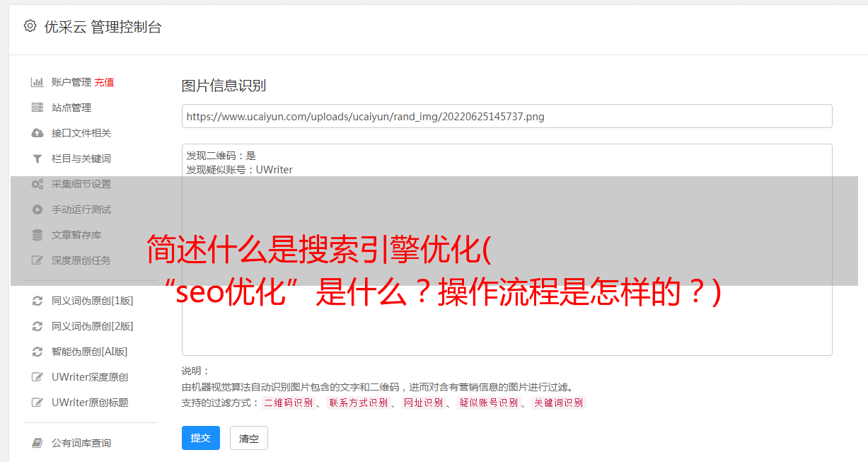Screen dimensions: 868x462
Task: Click the play circle icon next to 手动运行测试
Action: (37, 209)
